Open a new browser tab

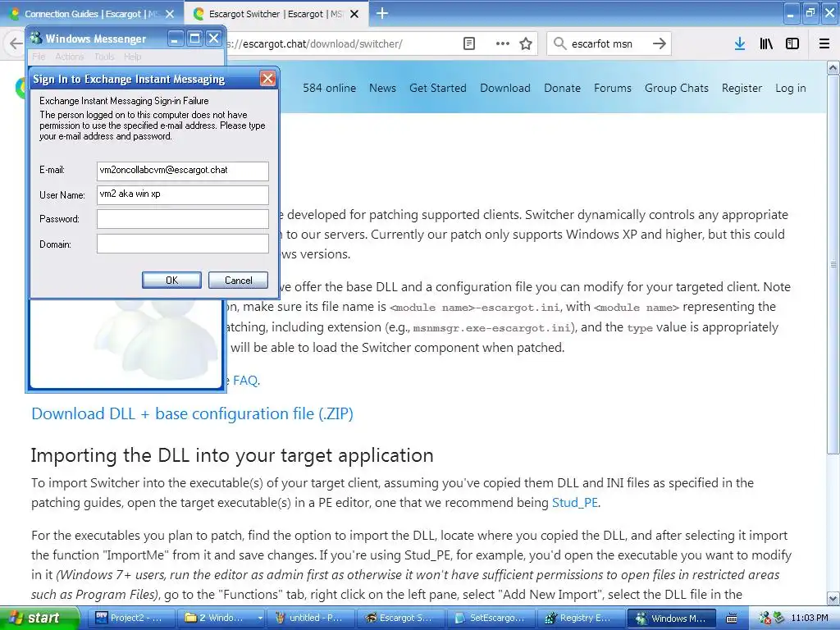[x=382, y=13]
